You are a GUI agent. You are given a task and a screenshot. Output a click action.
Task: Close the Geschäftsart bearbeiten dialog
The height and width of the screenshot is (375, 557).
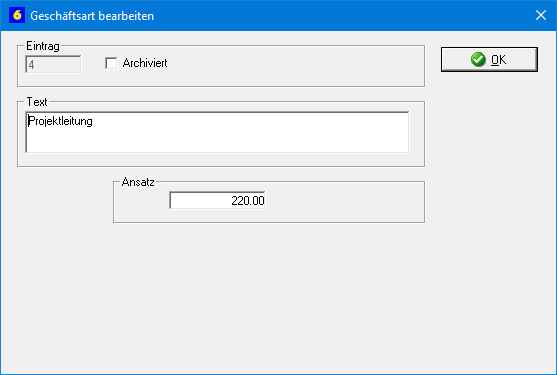click(x=541, y=15)
